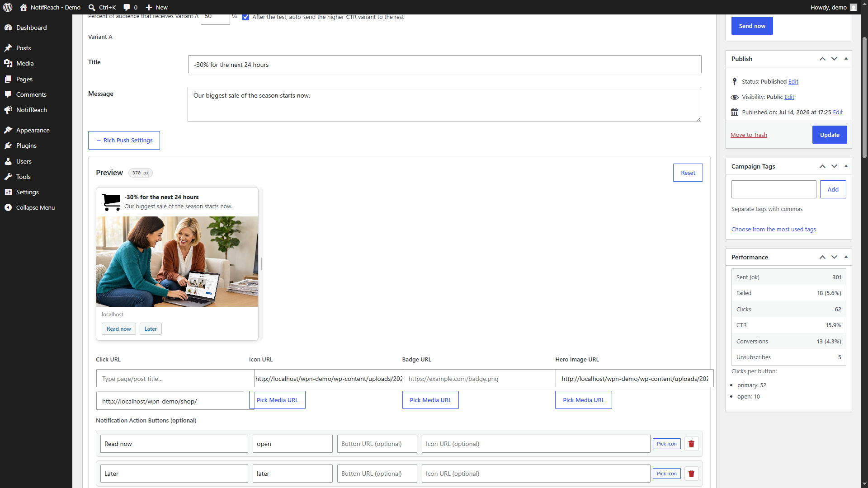This screenshot has width=868, height=488.
Task: Click the cart icon in the notification preview
Action: [111, 202]
